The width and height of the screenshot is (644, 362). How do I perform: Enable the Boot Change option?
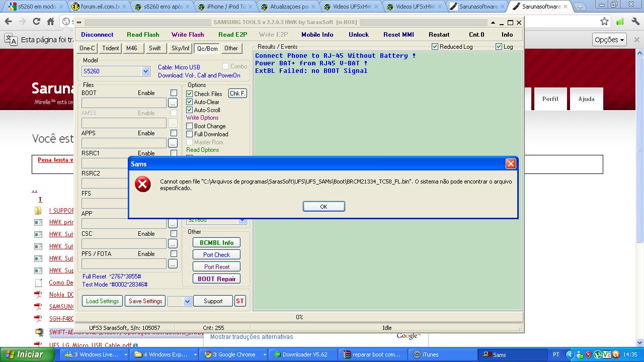[x=190, y=126]
